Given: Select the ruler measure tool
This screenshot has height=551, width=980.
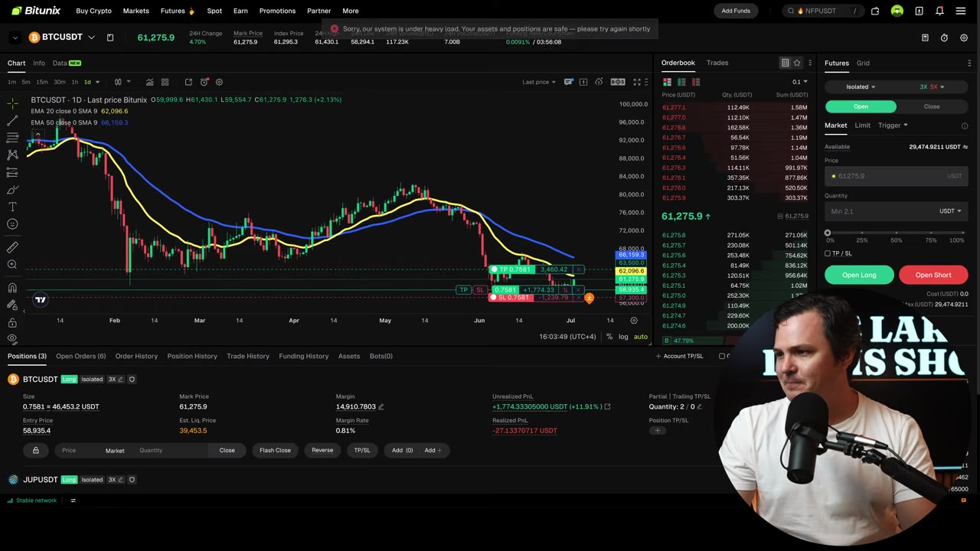Looking at the screenshot, I should point(12,247).
